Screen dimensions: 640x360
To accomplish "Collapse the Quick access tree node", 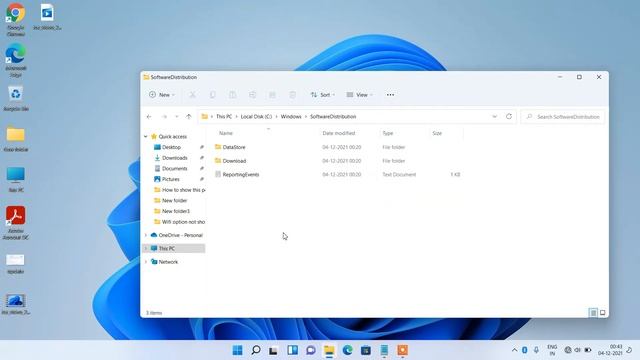I will [x=146, y=137].
